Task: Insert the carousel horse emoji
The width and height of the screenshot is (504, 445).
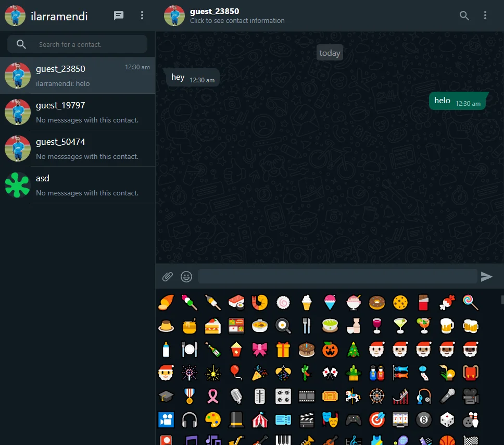Action: click(354, 397)
